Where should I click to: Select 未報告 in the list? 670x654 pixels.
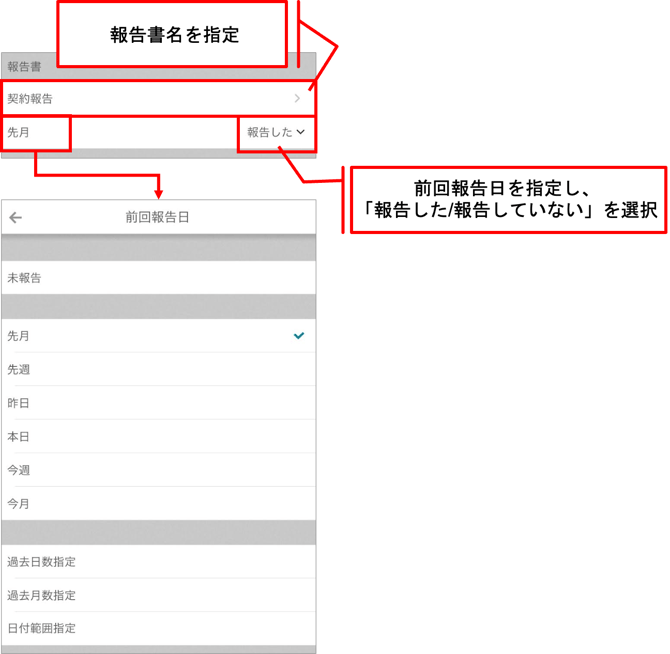click(x=25, y=277)
